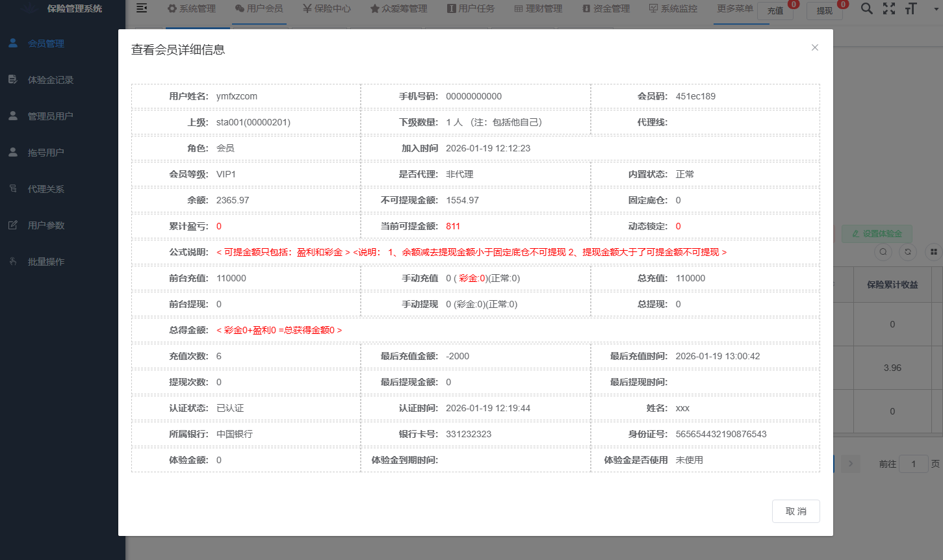Switch to the 保险中心 top tab

pos(327,8)
